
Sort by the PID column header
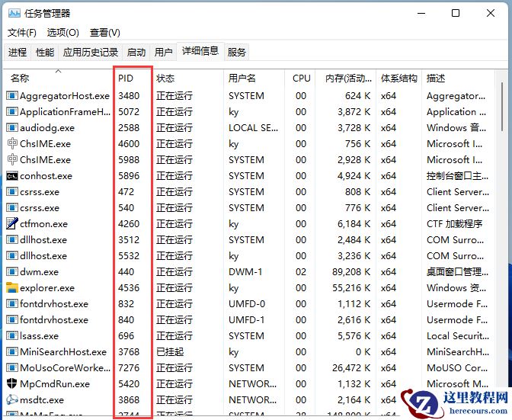133,78
